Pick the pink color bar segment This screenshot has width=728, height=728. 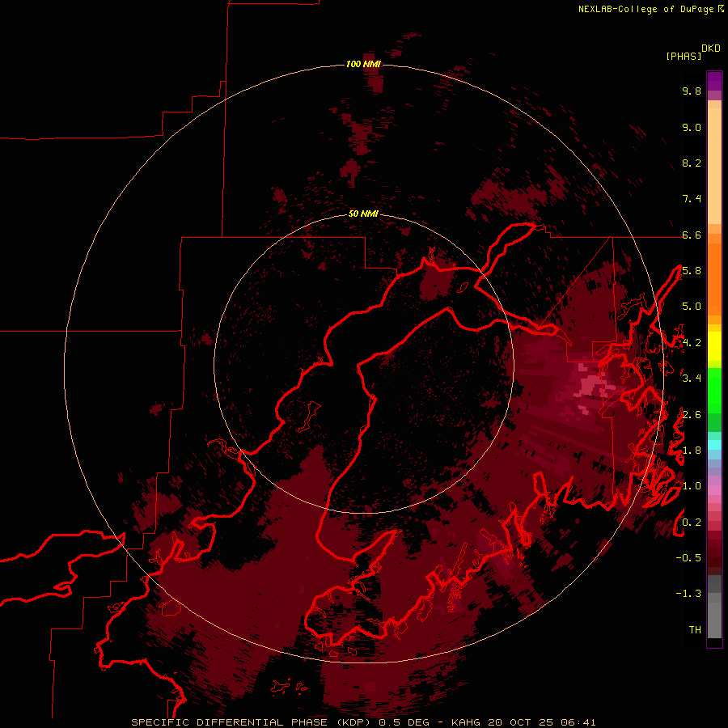pyautogui.click(x=714, y=490)
